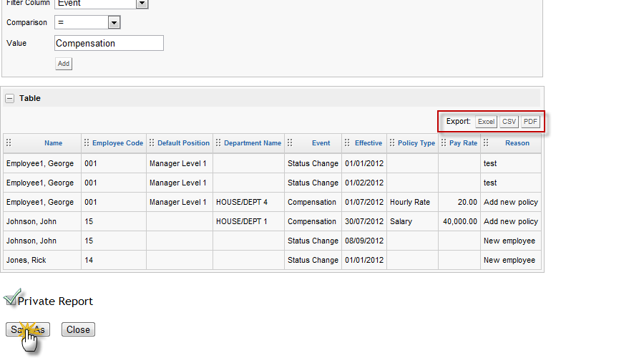Click the Close button
Viewport: 644px width, 358px height.
(78, 329)
